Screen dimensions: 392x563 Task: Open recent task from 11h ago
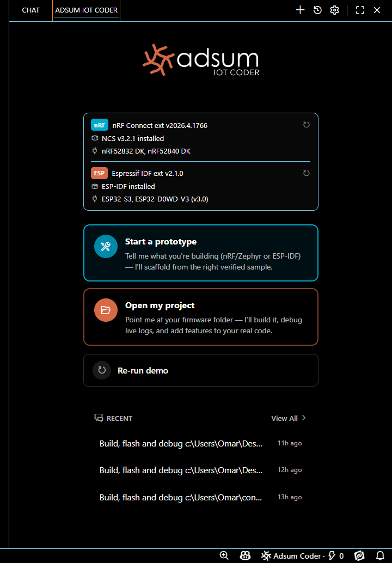(201, 443)
